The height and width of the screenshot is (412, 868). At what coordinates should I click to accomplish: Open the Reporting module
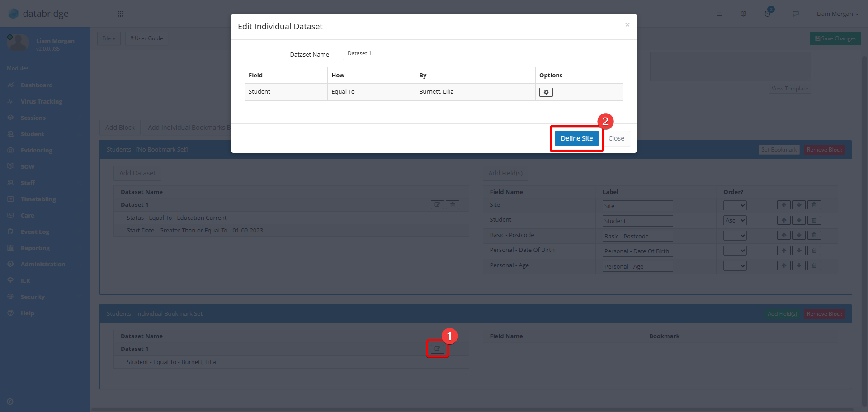[35, 248]
